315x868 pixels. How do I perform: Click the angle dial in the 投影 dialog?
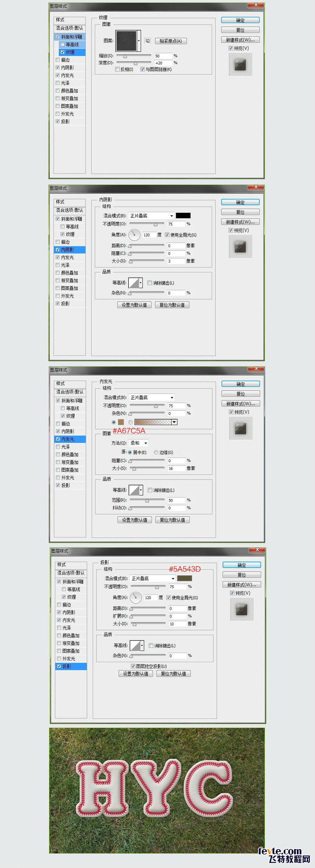point(136,598)
